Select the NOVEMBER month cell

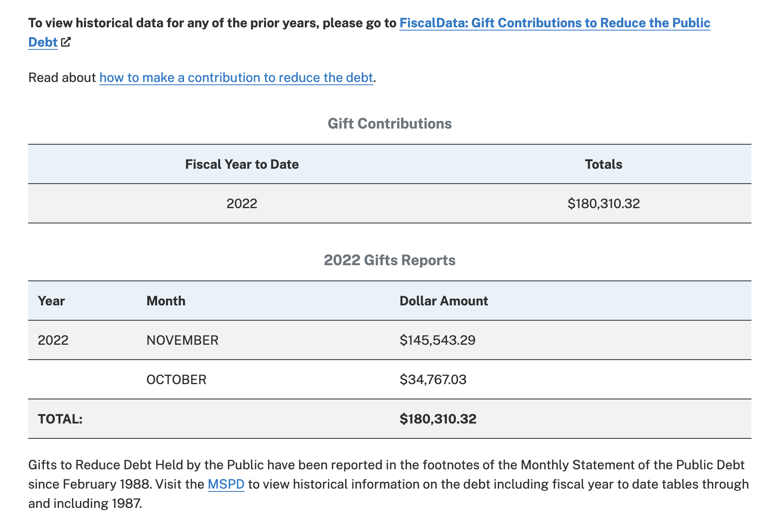182,340
